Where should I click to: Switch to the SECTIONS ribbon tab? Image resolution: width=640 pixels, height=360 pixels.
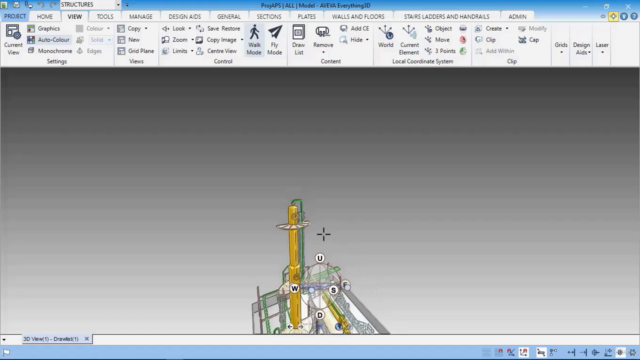pos(269,16)
